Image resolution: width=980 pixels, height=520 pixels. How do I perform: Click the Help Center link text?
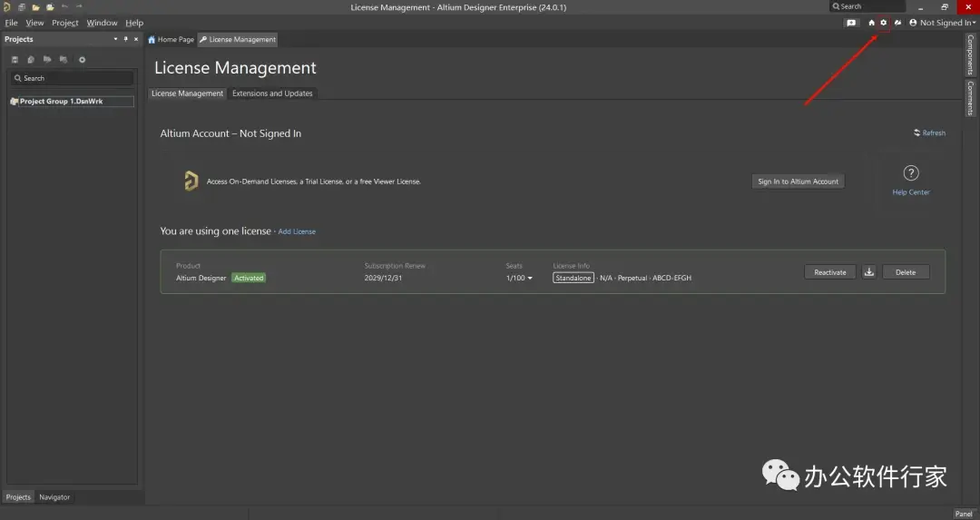(x=911, y=191)
